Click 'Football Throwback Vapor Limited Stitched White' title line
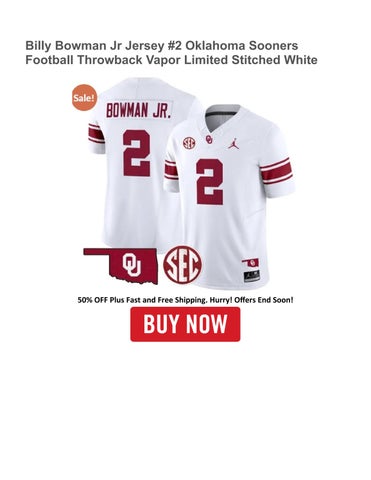371x480 pixels. click(x=171, y=60)
